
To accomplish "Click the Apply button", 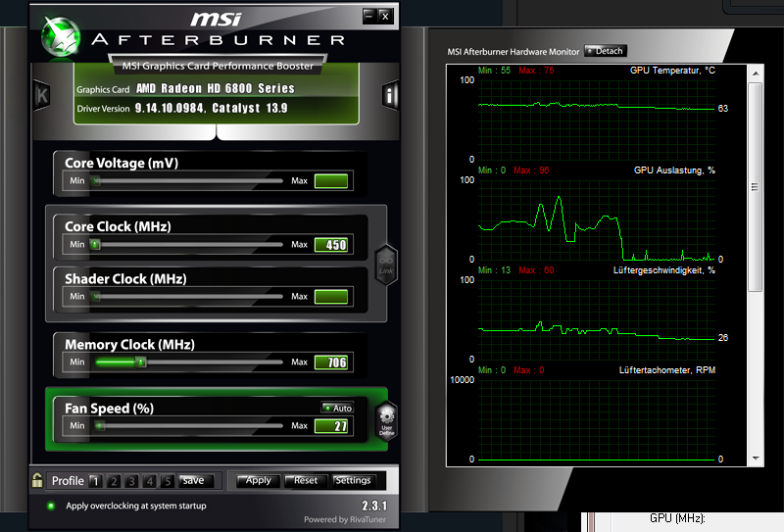I will (x=258, y=480).
